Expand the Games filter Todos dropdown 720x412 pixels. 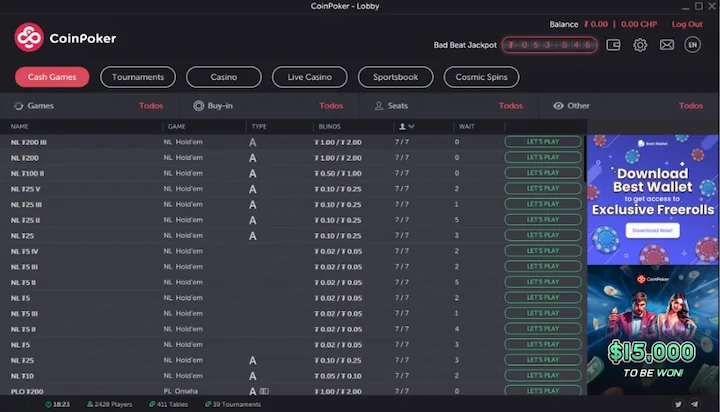click(x=151, y=106)
